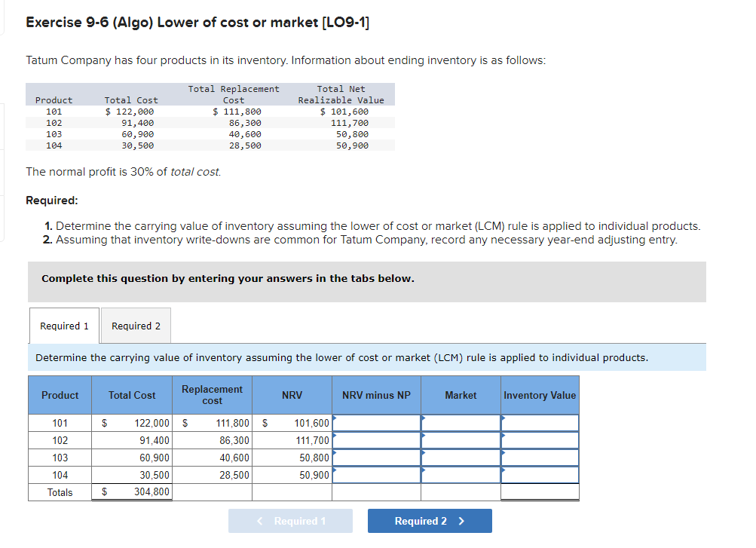This screenshot has width=756, height=548.
Task: Click NRV minus NP input for product 103
Action: click(376, 458)
